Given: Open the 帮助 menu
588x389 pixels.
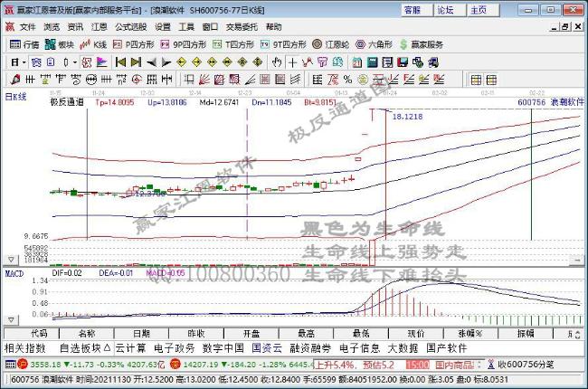Looking at the screenshot, I should (x=274, y=27).
